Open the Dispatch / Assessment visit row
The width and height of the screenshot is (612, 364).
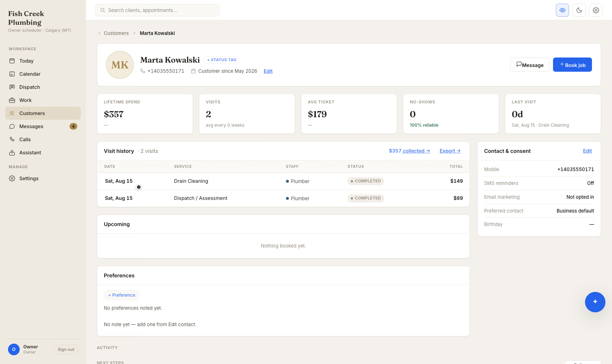coord(283,198)
